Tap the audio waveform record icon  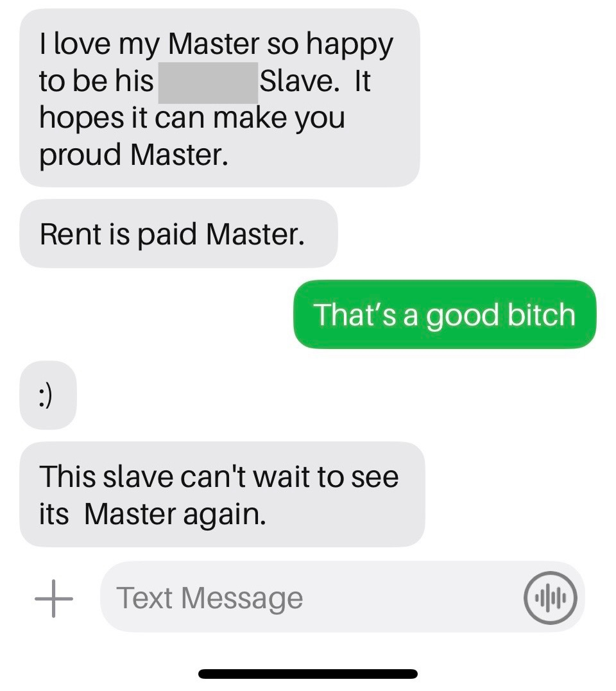[x=550, y=598]
